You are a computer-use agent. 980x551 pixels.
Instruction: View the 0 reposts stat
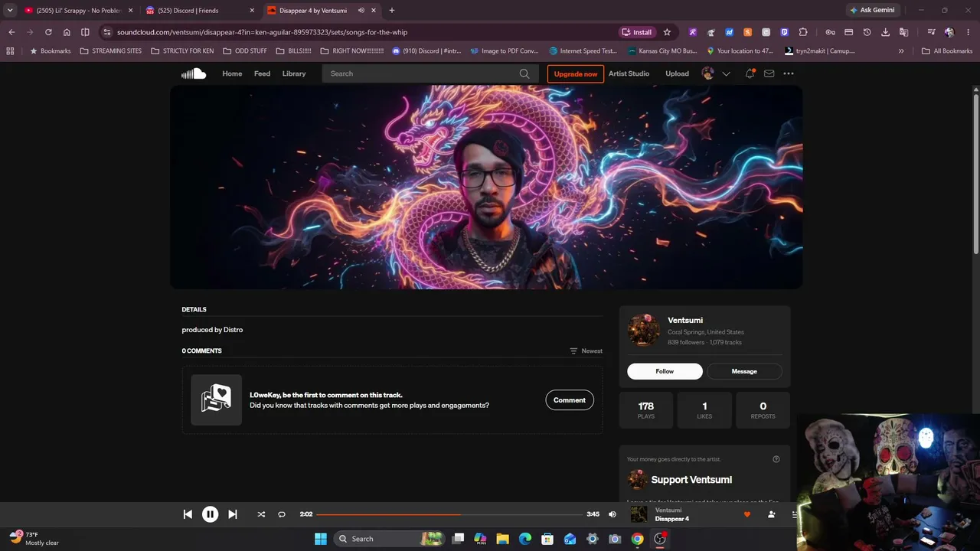(x=763, y=410)
